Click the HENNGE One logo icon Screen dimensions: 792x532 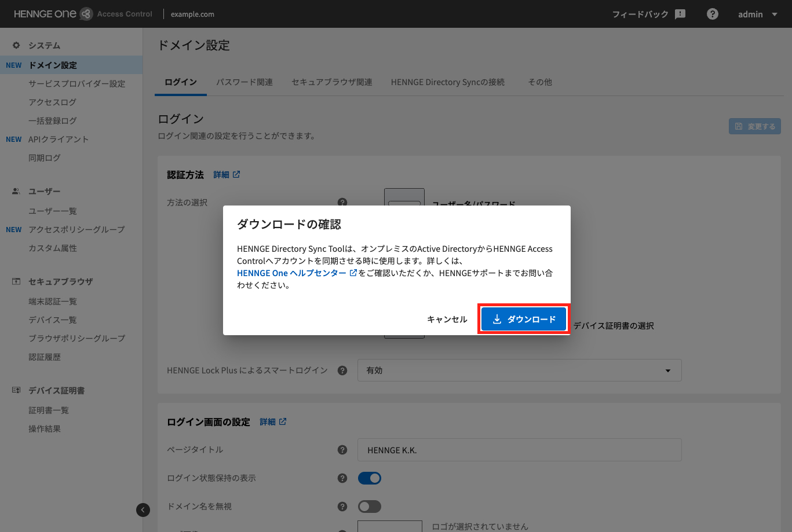86,14
